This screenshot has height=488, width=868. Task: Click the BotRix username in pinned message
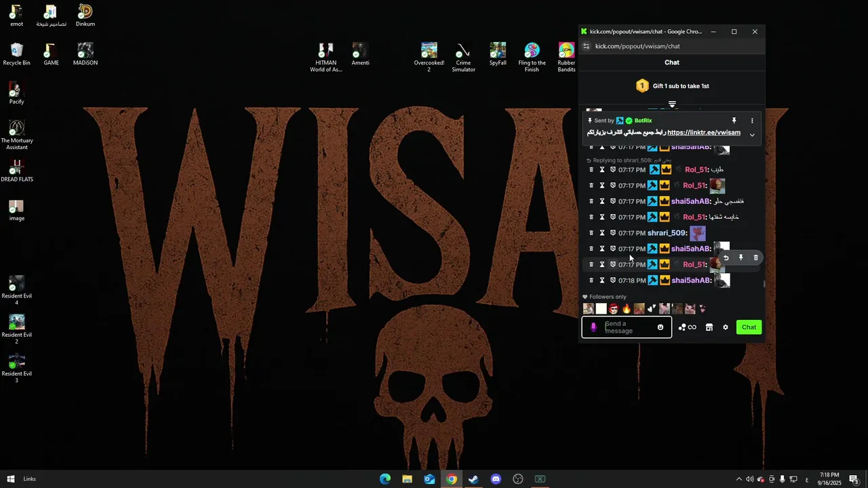[x=643, y=121]
